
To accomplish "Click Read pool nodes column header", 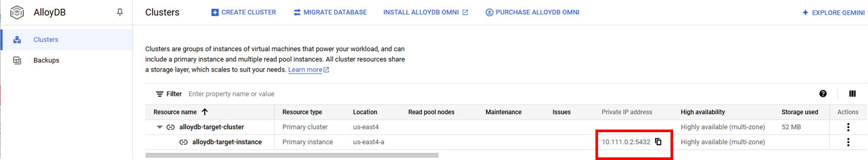I will pos(431,112).
